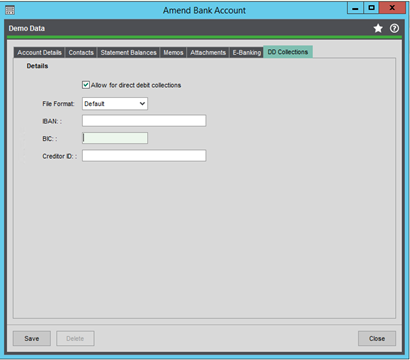
Task: Switch to the E-Banking tab
Action: 247,53
